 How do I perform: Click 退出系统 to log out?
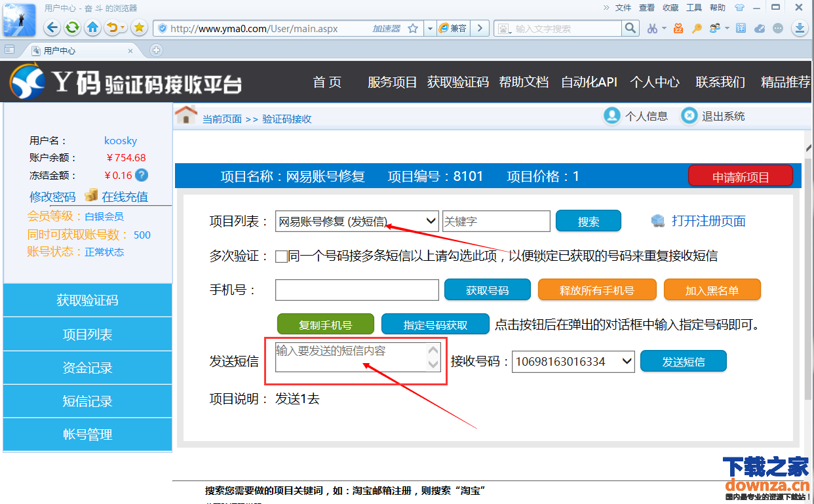coord(713,116)
